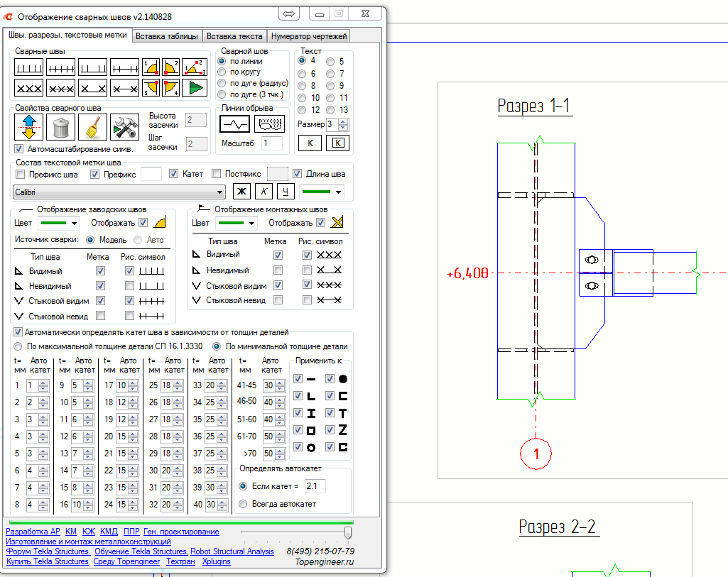The width and height of the screenshot is (728, 577).
Task: Open the text line color dropdown
Action: coord(321,192)
